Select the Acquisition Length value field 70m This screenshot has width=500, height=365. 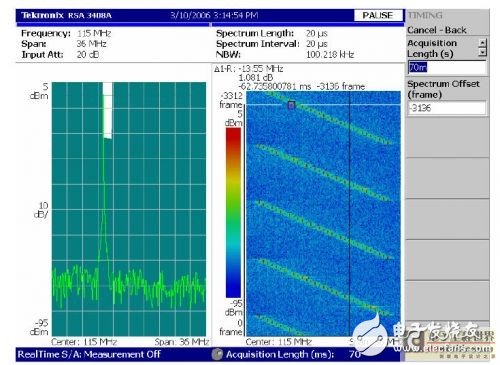(x=447, y=68)
